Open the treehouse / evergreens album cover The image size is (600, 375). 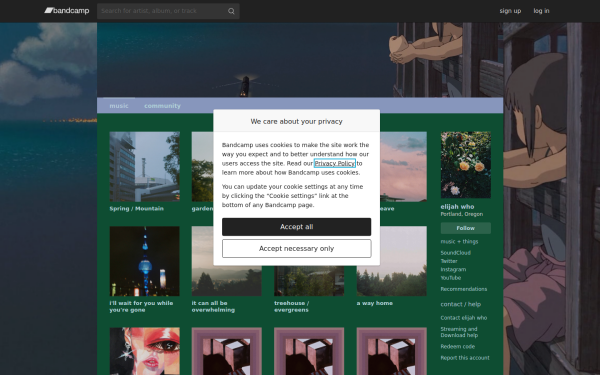[309, 280]
